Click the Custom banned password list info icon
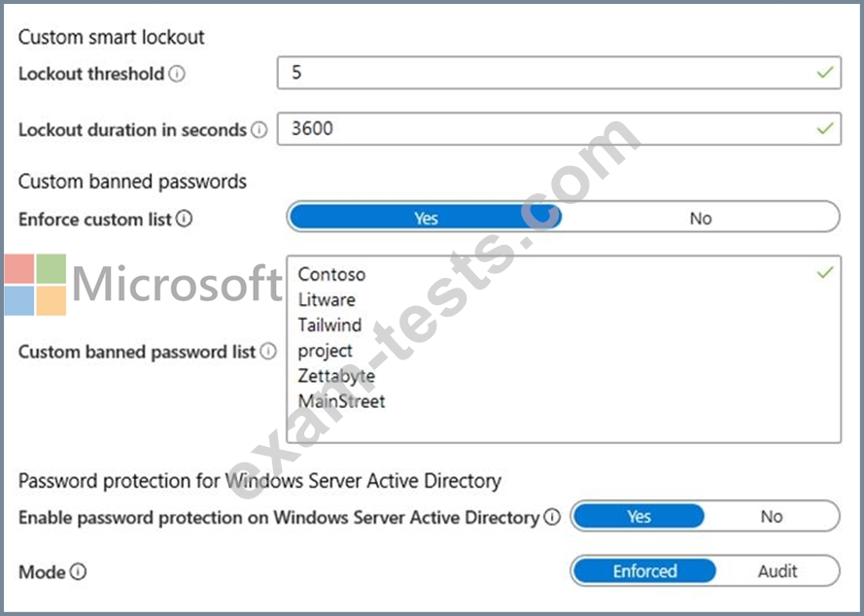This screenshot has height=616, width=864. (x=268, y=352)
